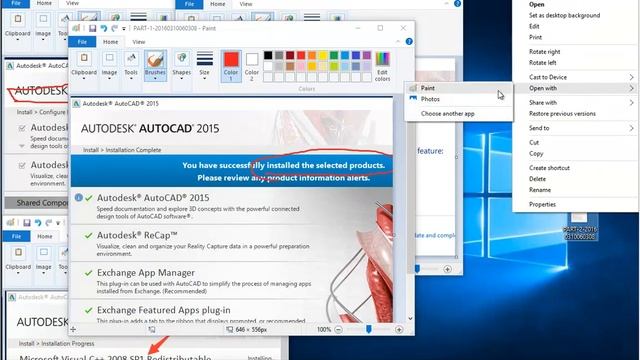This screenshot has height=360, width=640.
Task: Click Properties in the context menu
Action: [542, 204]
